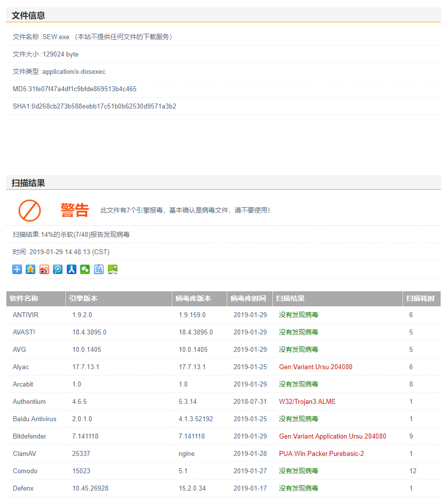Select the file size 129024 byte line
Viewport: 448px width, 499px height.
click(46, 54)
